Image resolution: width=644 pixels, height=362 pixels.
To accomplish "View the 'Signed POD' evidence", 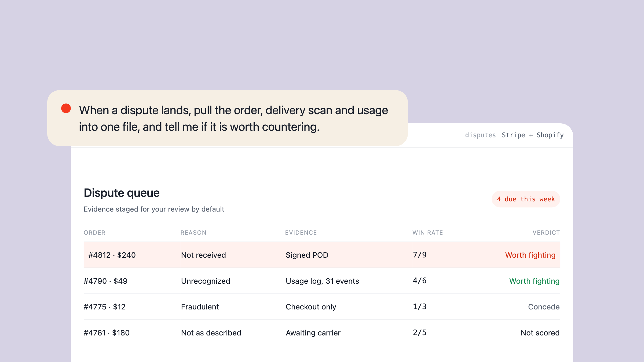I will pyautogui.click(x=307, y=255).
